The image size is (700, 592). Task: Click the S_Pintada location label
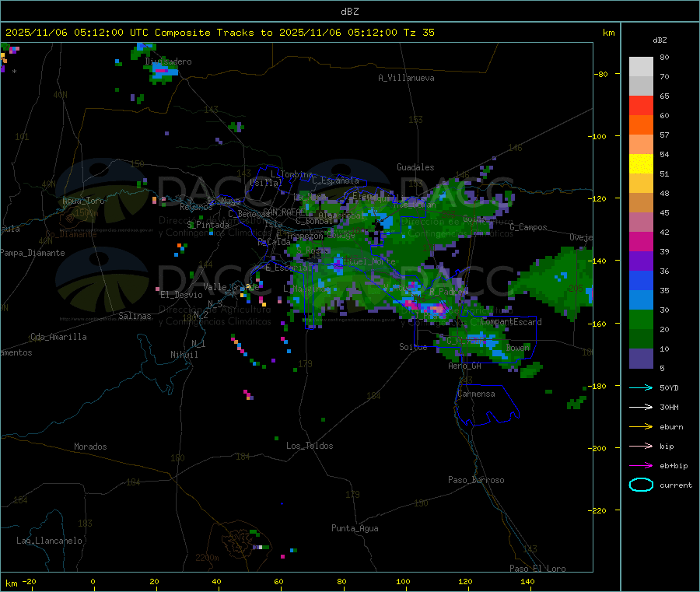click(x=208, y=225)
